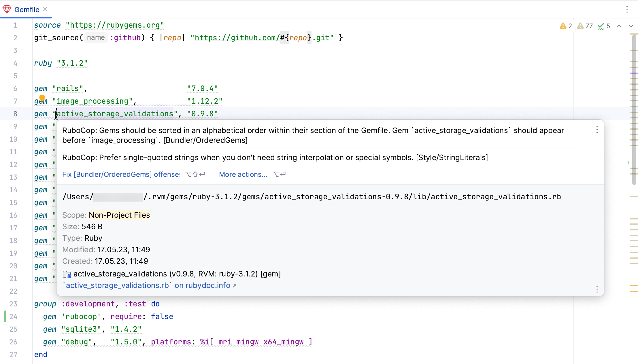This screenshot has height=364, width=638.
Task: Click the up chevron to jump to previous problem
Action: [619, 26]
